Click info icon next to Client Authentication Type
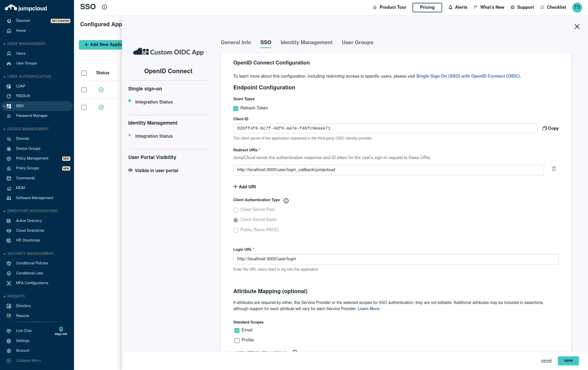 pyautogui.click(x=286, y=201)
